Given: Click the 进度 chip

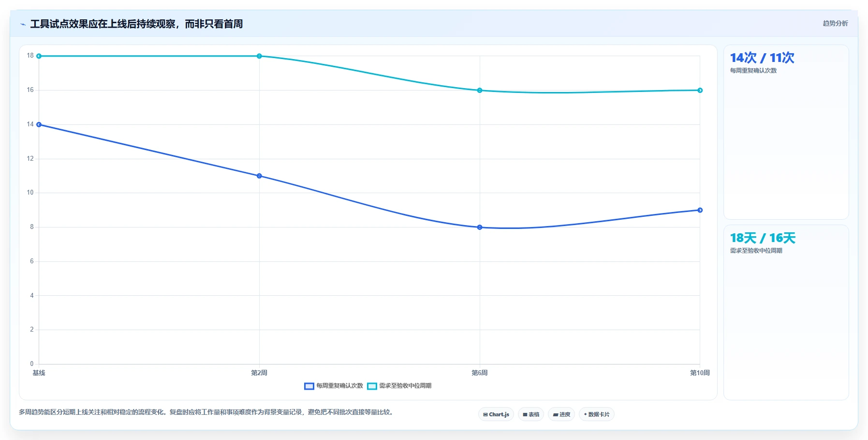Looking at the screenshot, I should tap(561, 414).
